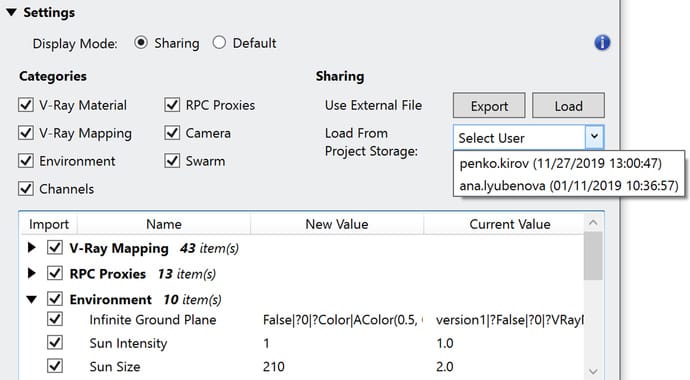
Task: Choose penko.kirov from the user list
Action: click(560, 164)
